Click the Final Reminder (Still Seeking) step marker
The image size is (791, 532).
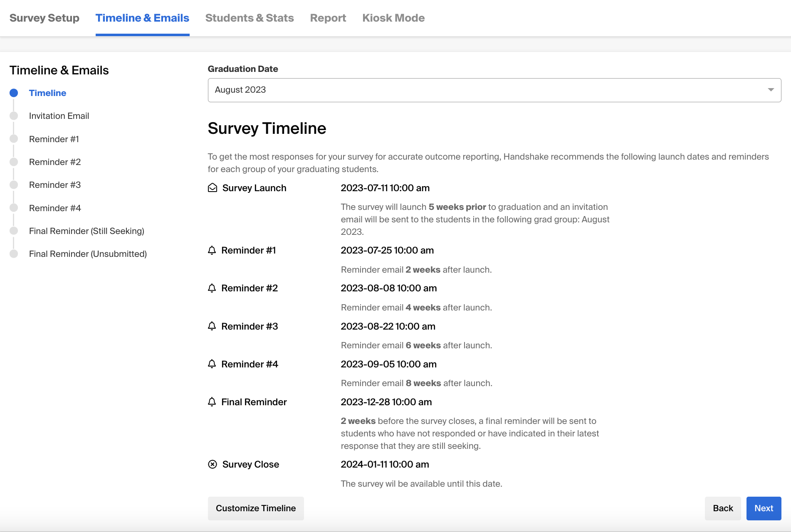point(14,231)
